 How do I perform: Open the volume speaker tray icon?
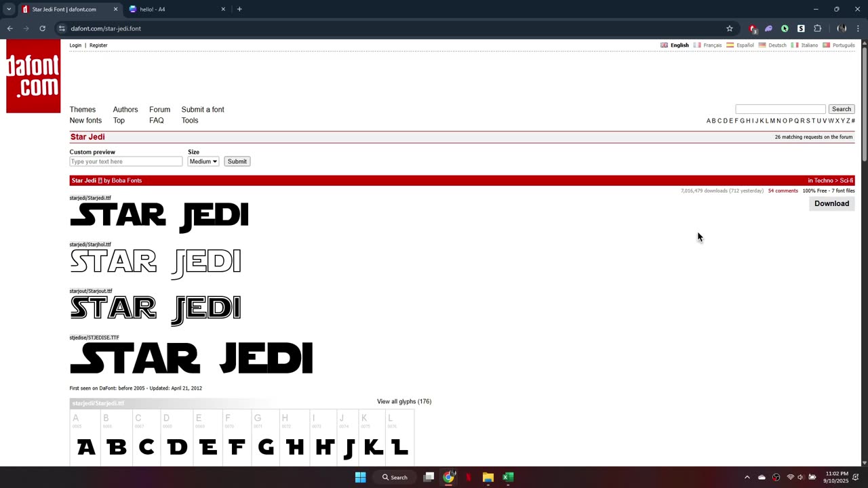coord(801,477)
